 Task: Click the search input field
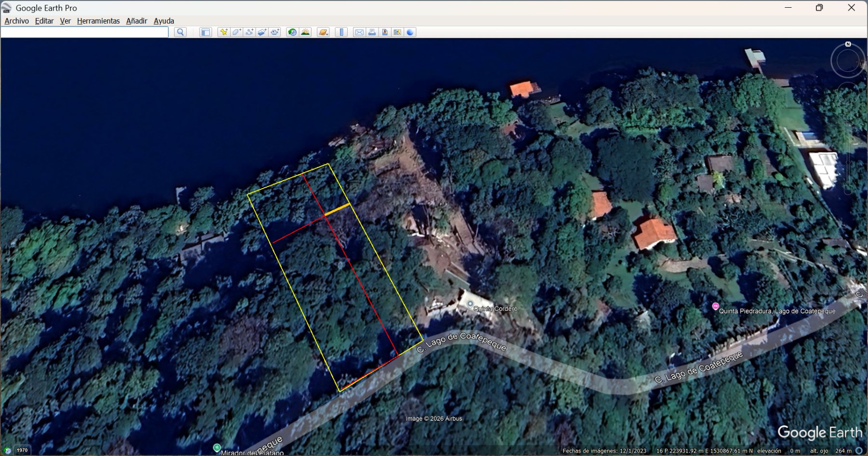[x=85, y=32]
